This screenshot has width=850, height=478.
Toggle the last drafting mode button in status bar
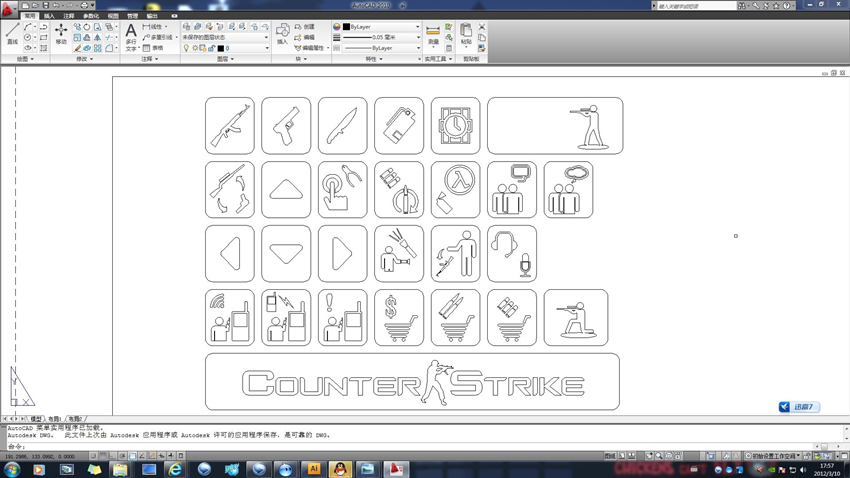[x=181, y=456]
